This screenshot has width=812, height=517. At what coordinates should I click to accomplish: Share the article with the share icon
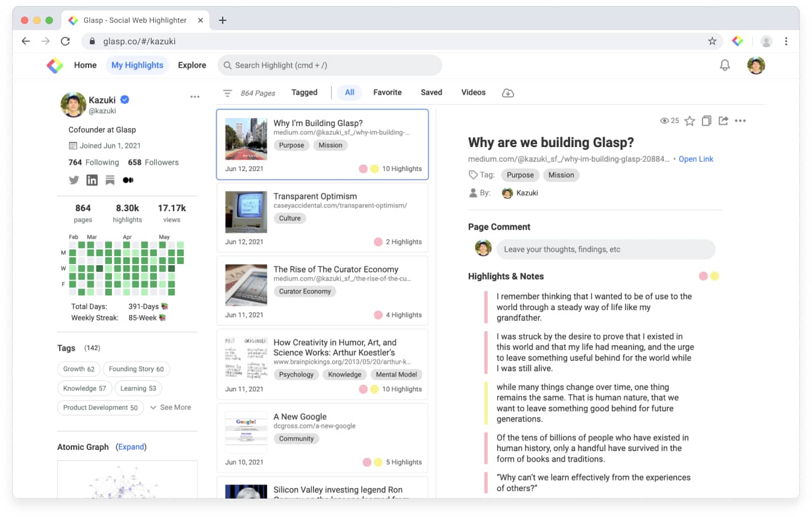click(723, 121)
